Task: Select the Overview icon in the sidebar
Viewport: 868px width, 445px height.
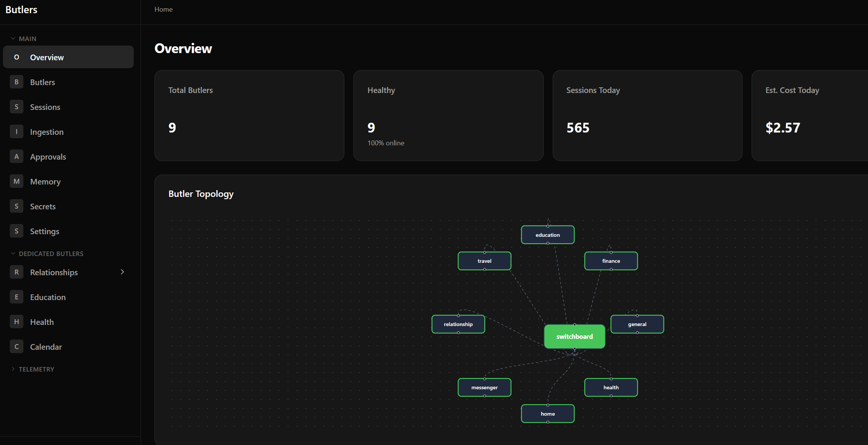Action: point(17,57)
